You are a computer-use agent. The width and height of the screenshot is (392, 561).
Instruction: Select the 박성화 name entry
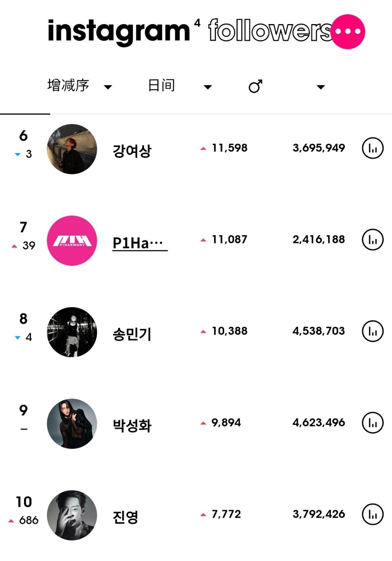132,425
